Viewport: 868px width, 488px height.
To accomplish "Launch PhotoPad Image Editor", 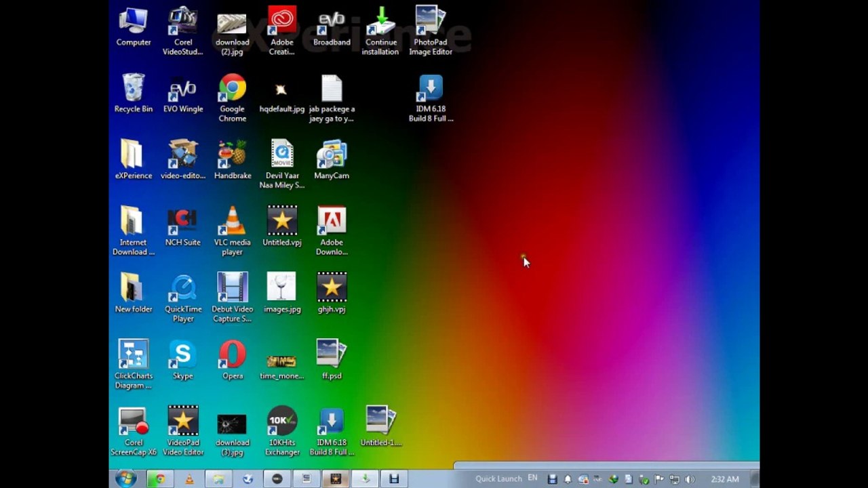I will [430, 31].
